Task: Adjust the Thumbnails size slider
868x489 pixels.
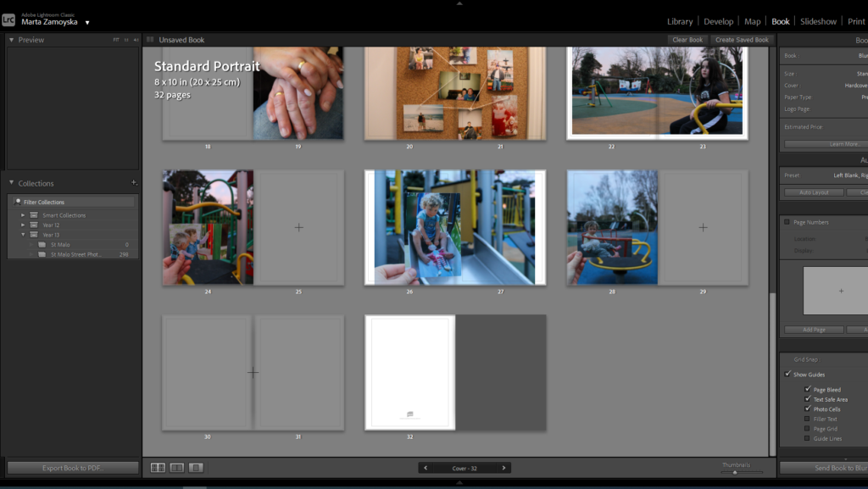Action: 735,472
